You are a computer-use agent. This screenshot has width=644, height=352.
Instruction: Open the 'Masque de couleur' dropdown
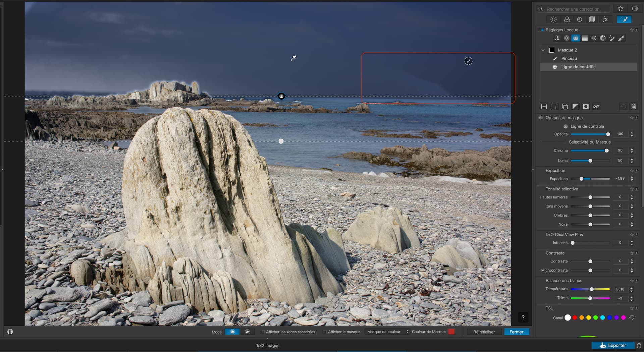tap(387, 332)
